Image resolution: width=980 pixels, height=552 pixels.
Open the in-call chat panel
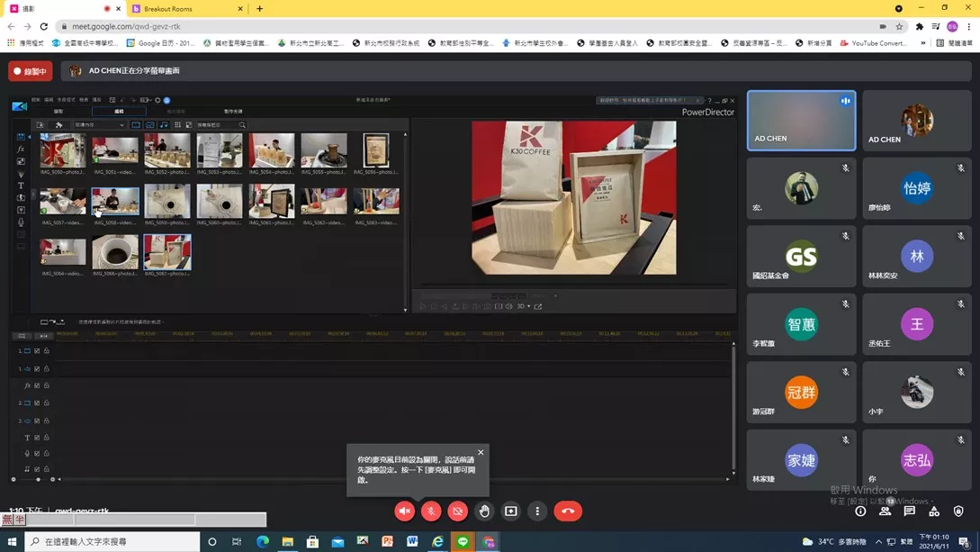click(x=910, y=511)
